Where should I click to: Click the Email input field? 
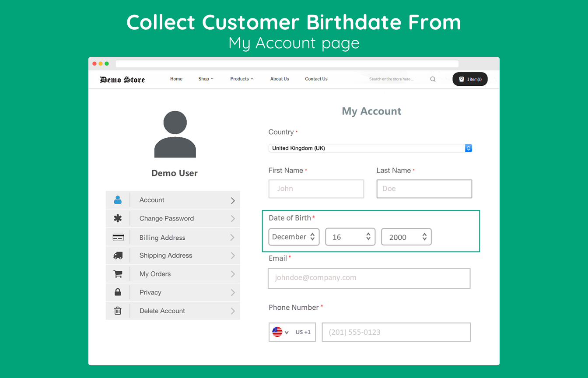pyautogui.click(x=369, y=278)
